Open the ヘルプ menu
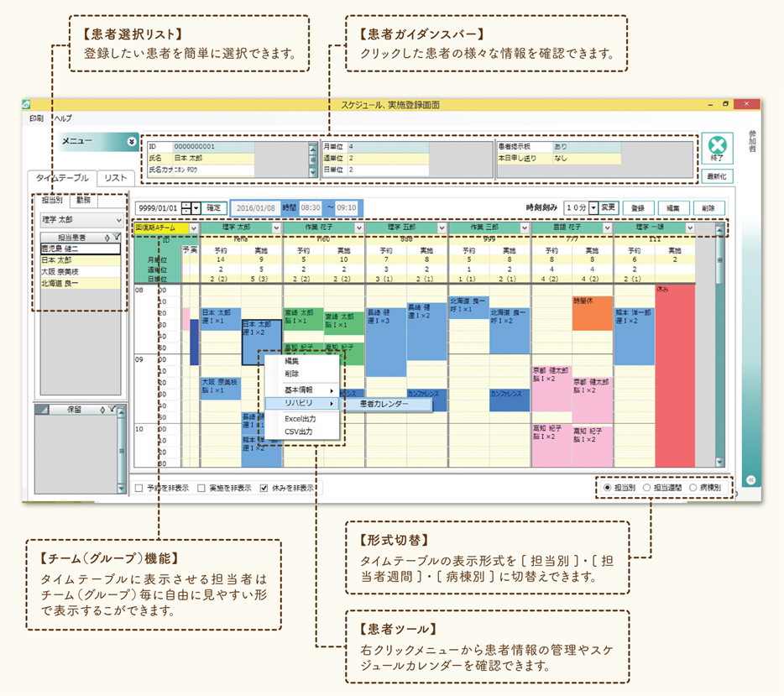Screen dimensions: 784x696 click(x=63, y=118)
